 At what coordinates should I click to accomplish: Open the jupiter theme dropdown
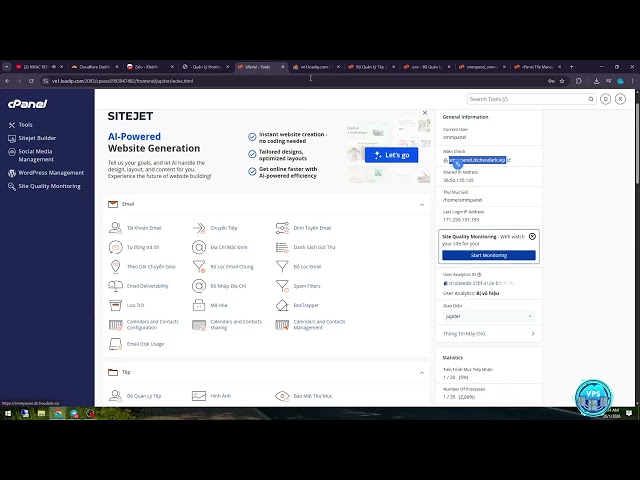click(x=489, y=316)
